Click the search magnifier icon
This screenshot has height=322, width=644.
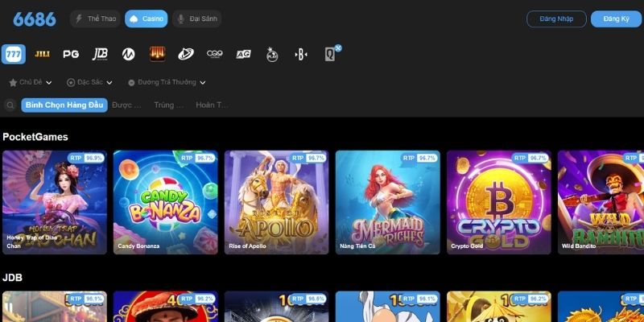click(x=10, y=105)
